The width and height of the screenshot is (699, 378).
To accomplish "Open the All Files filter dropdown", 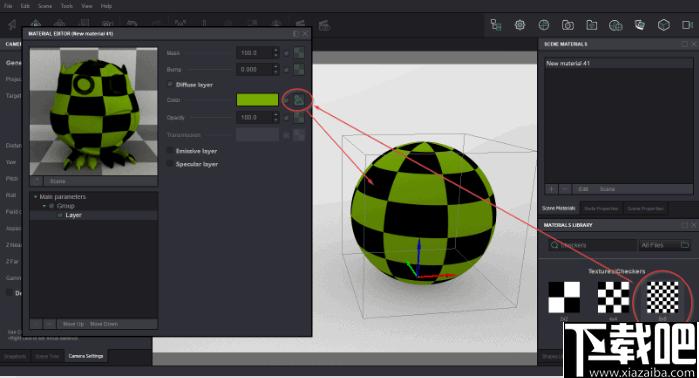I will (x=664, y=245).
